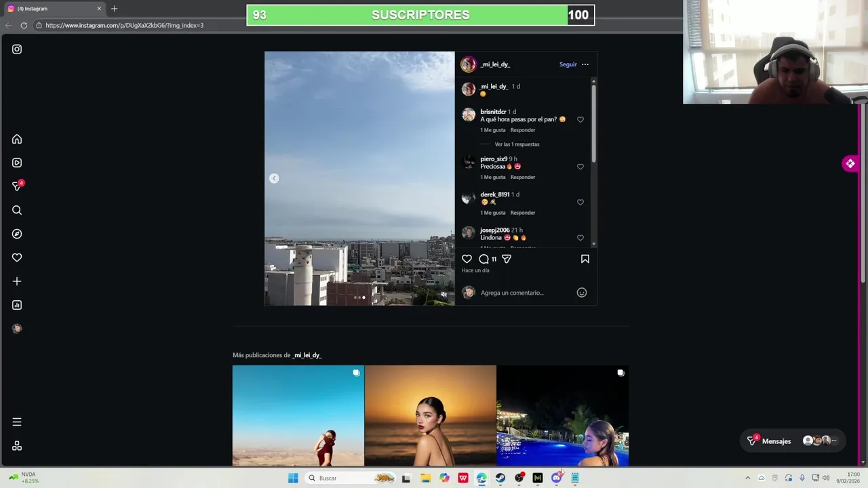Open the Search panel in the sidebar
Image resolution: width=868 pixels, height=488 pixels.
(17, 210)
